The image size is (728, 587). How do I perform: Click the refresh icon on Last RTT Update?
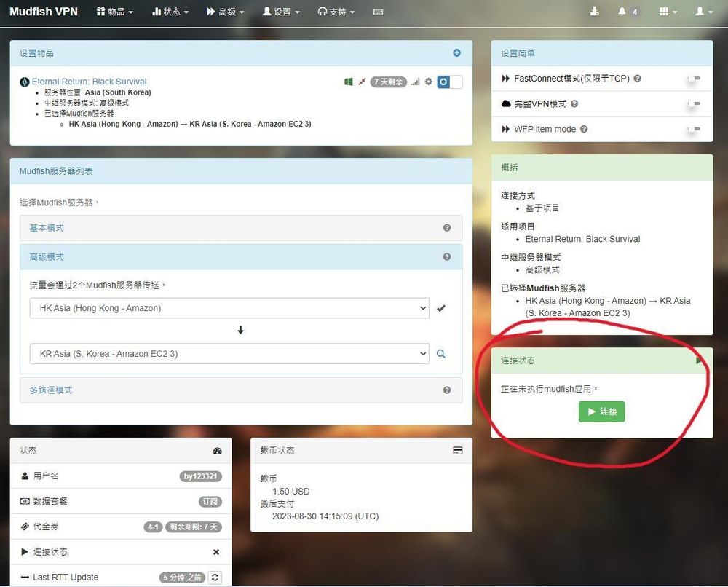pyautogui.click(x=215, y=577)
